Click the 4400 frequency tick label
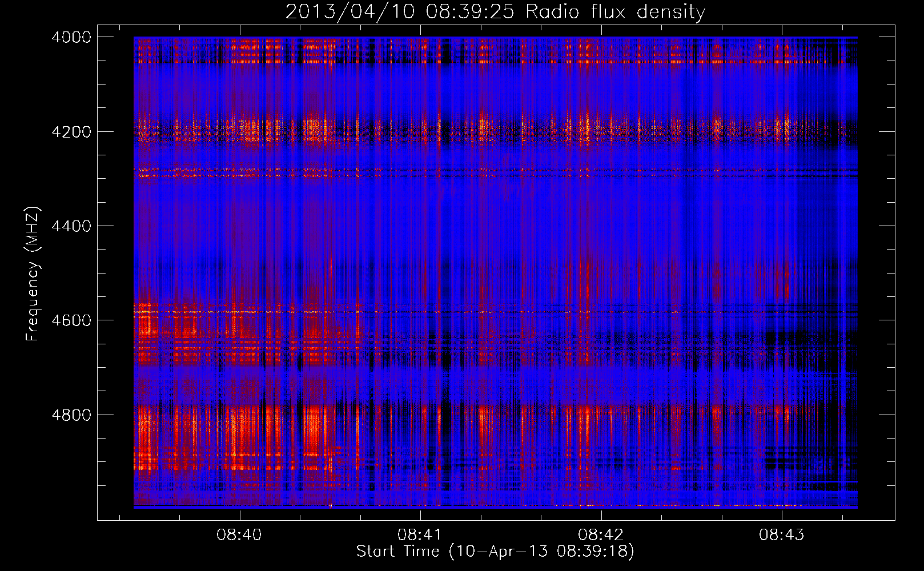924x571 pixels. tap(71, 226)
